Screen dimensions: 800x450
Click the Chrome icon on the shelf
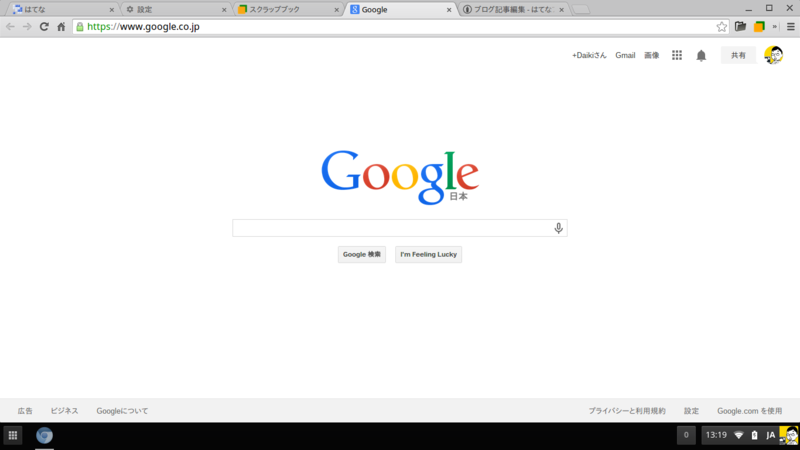coord(44,435)
